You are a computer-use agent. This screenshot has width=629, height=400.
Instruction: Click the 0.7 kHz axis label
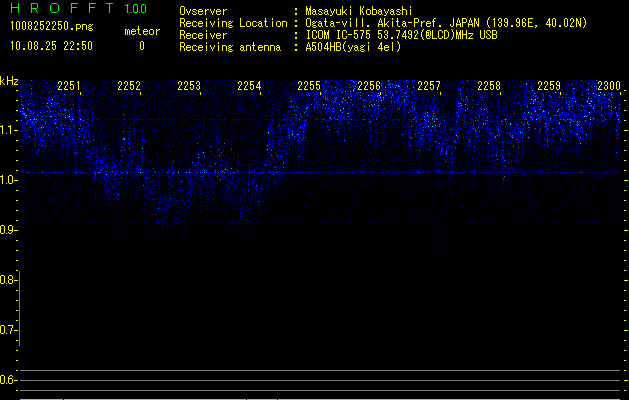coord(8,330)
